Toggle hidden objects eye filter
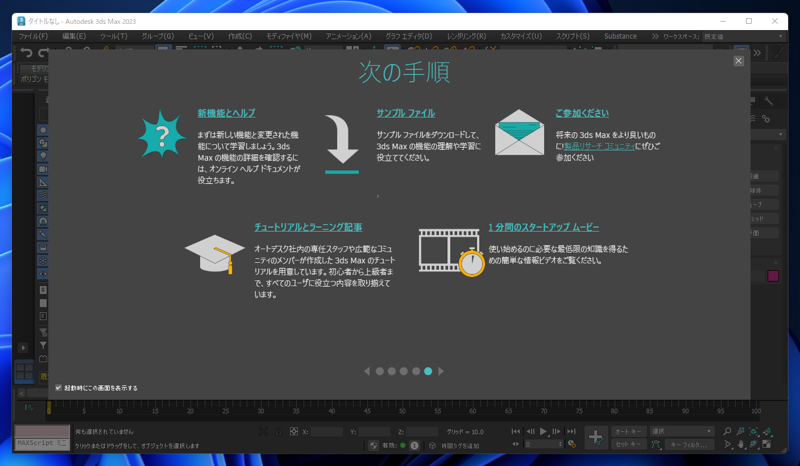The width and height of the screenshot is (800, 466). (x=43, y=274)
